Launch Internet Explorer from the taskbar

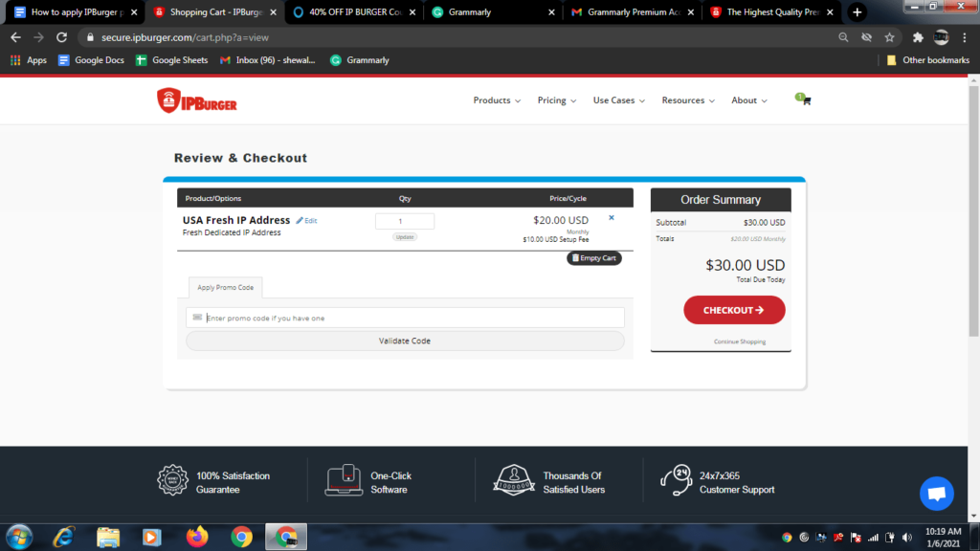64,537
